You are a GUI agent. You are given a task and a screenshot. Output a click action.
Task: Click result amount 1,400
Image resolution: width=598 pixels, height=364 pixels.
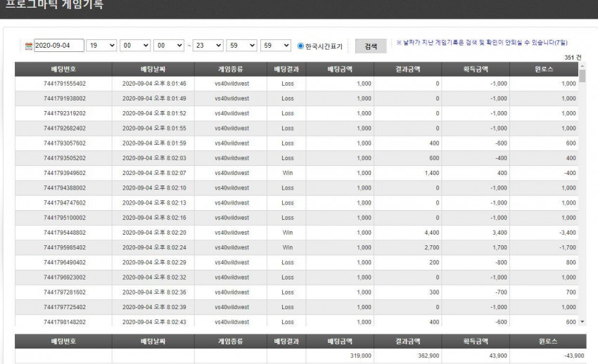pos(432,173)
